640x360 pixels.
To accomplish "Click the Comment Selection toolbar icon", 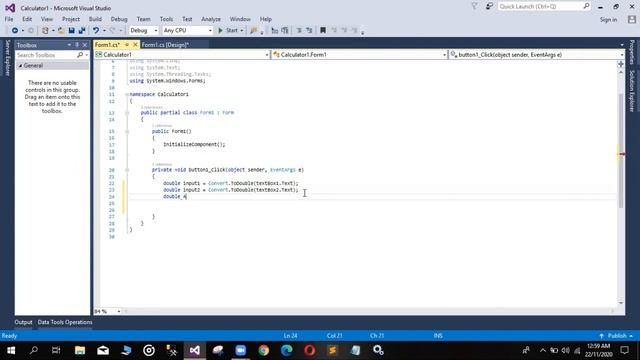I will point(275,31).
